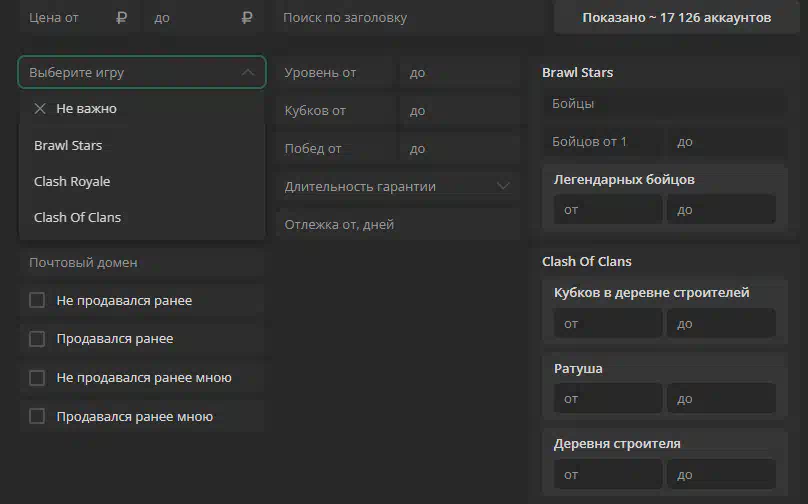The image size is (808, 504).
Task: Select 'Brawl Stars' from game list
Action: (x=142, y=145)
